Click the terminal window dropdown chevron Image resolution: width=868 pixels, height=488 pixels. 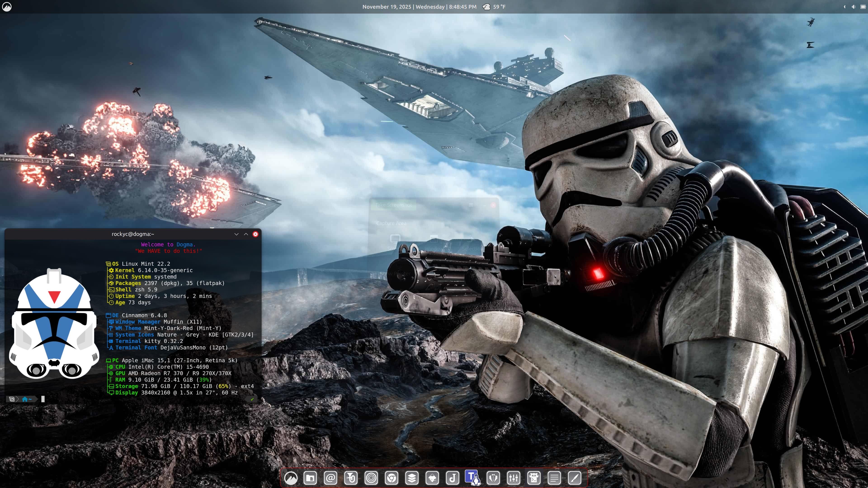click(x=236, y=234)
